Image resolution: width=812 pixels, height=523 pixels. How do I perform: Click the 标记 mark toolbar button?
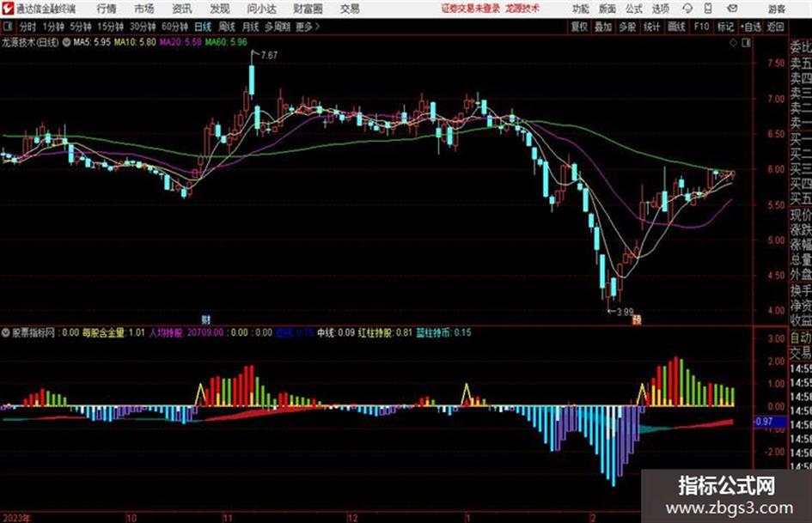click(725, 27)
